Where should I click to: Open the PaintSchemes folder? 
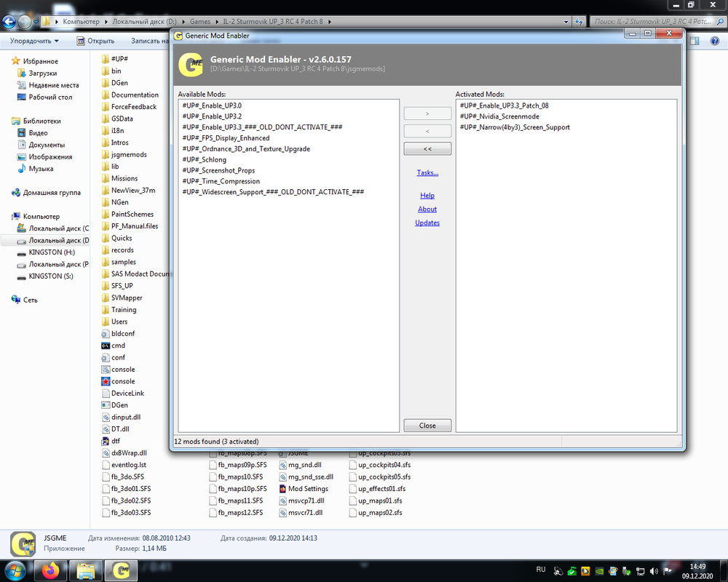(x=127, y=214)
